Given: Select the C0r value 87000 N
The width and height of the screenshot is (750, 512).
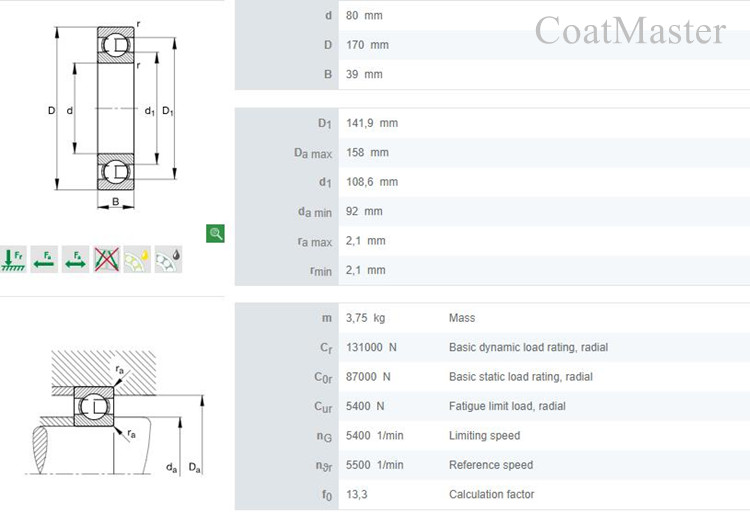Looking at the screenshot, I should tap(368, 377).
